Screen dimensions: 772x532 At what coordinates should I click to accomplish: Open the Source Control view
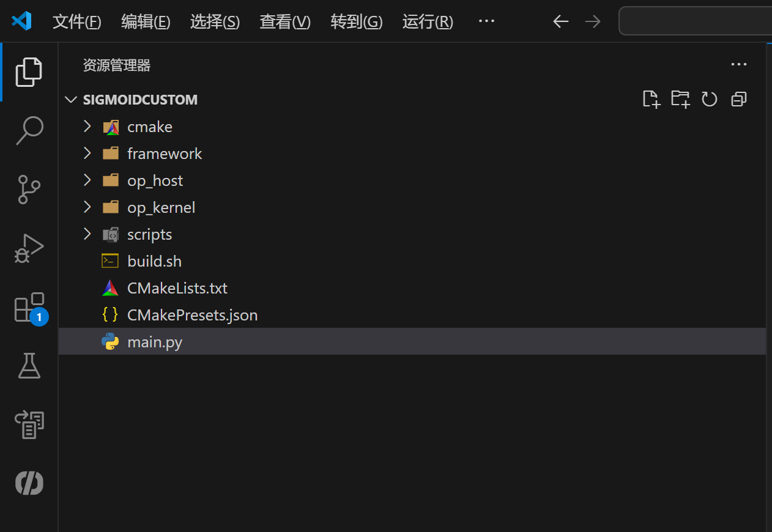[29, 190]
